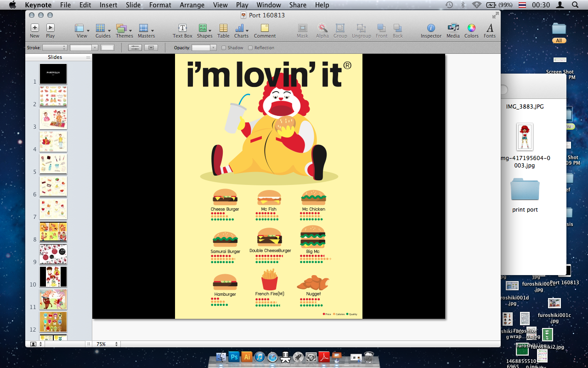The image size is (588, 368).
Task: Open the Stroke style popup
Action: point(55,48)
